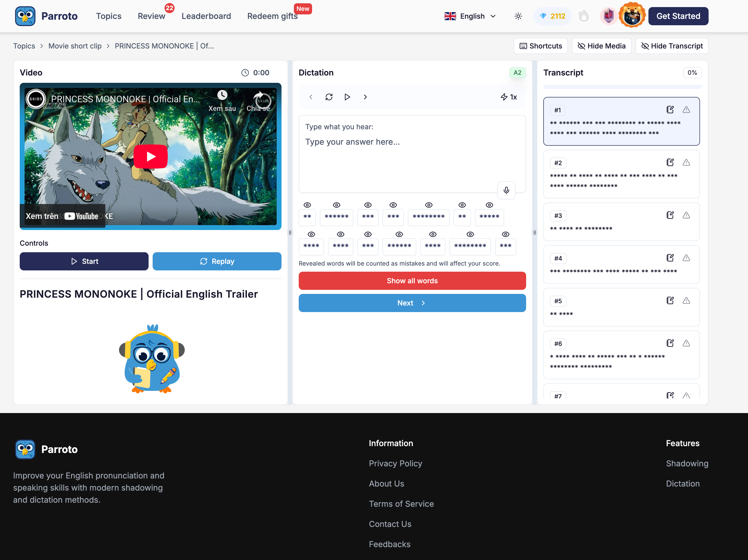Reveal the last three-letter word in second row
Viewport: 748px width, 560px height.
pos(506,234)
